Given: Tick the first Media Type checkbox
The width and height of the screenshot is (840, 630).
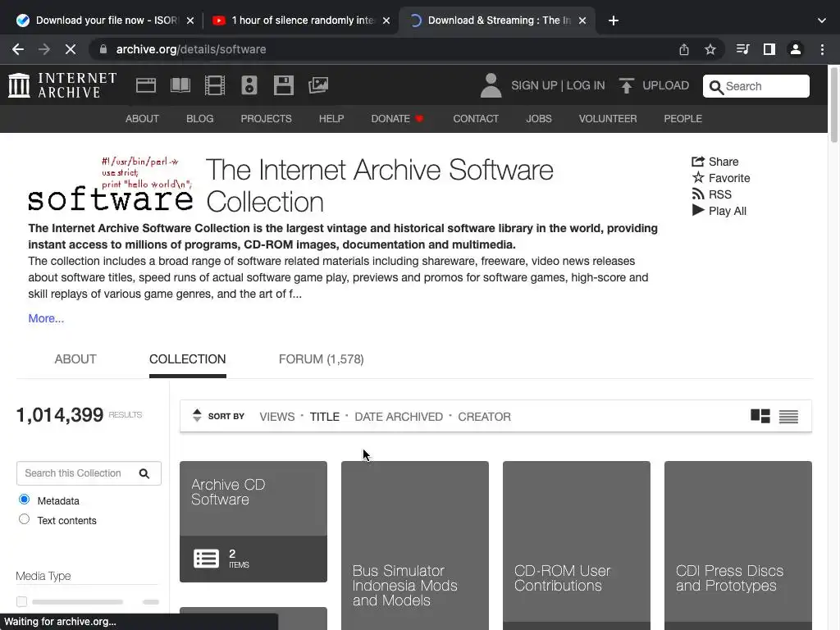Looking at the screenshot, I should pos(21,601).
